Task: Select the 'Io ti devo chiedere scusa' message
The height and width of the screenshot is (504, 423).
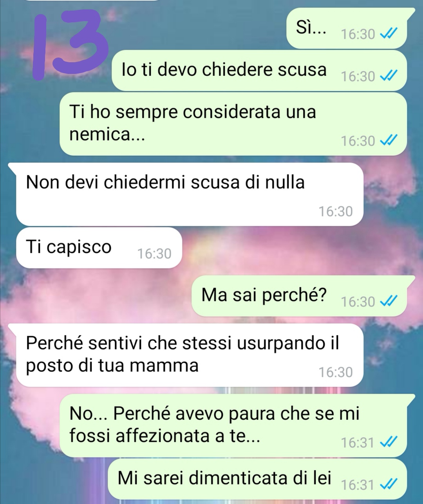Action: pos(259,70)
